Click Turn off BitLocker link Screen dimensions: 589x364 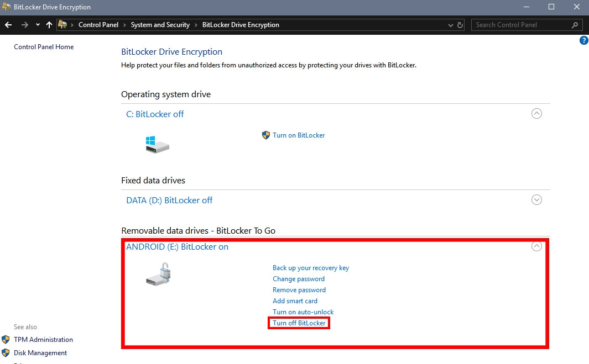[299, 323]
